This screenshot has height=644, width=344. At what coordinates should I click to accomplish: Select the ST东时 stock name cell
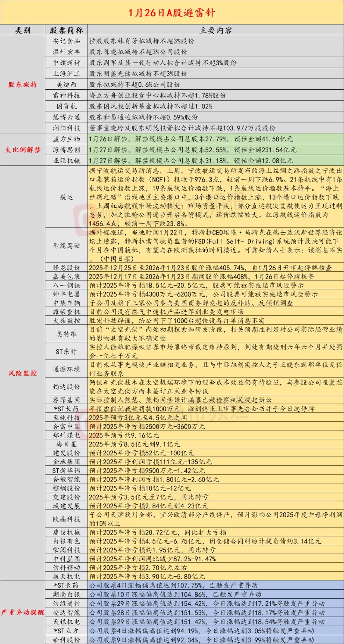click(66, 351)
